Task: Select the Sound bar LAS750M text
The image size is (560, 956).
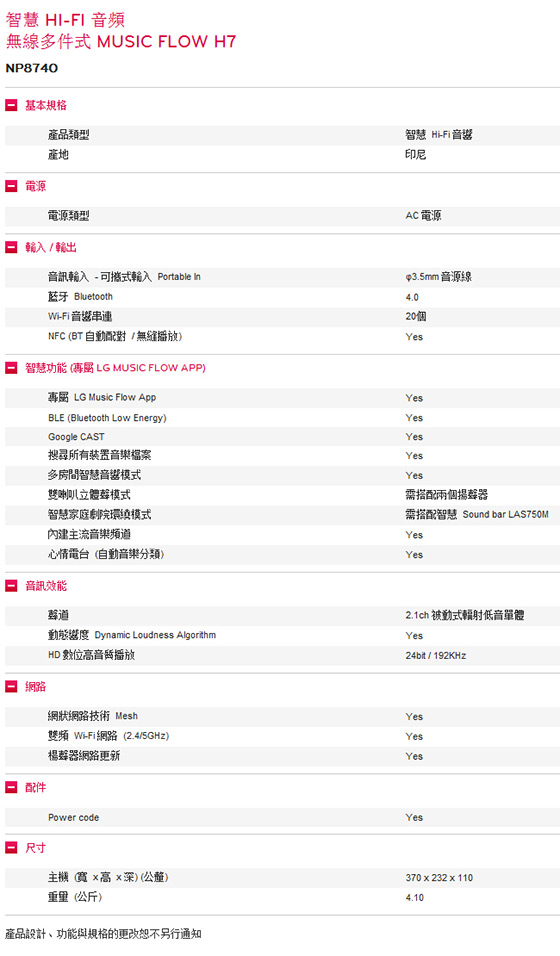Action: pos(505,515)
